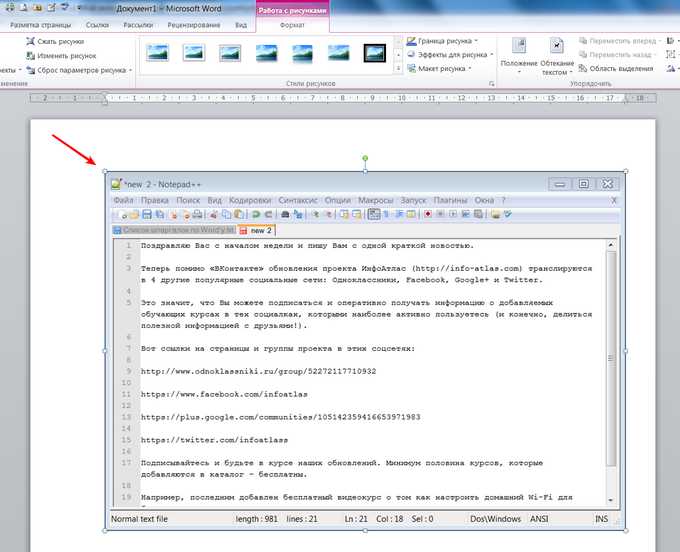
Task: Click Файл menu in Notepad++ picture
Action: tap(123, 200)
